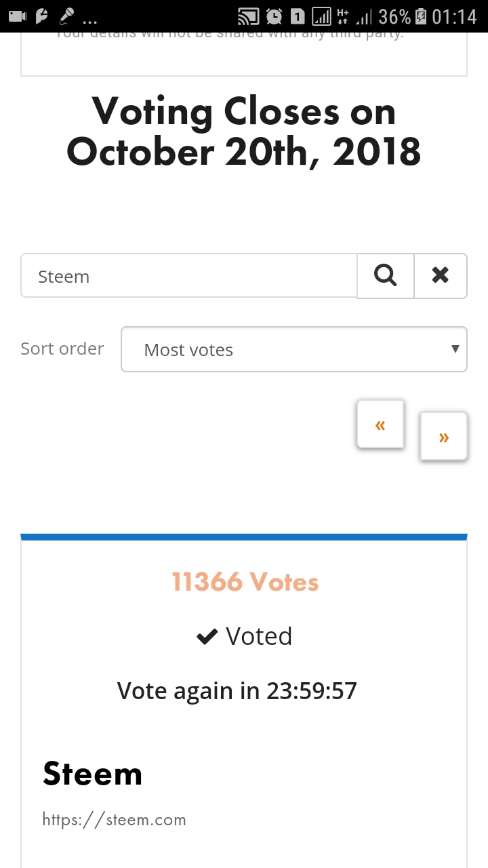This screenshot has width=488, height=868.
Task: Clear search with the X icon
Action: tap(441, 275)
